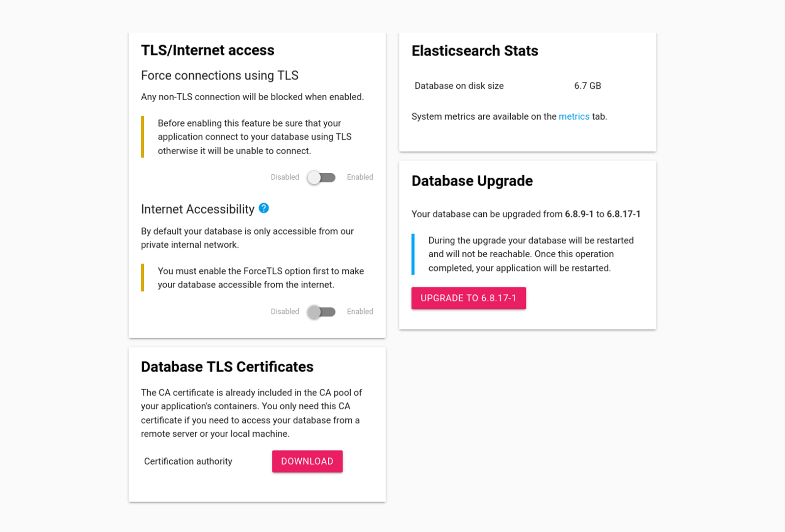Download the Certification authority certificate
Viewport: 785px width, 532px height.
pyautogui.click(x=307, y=461)
